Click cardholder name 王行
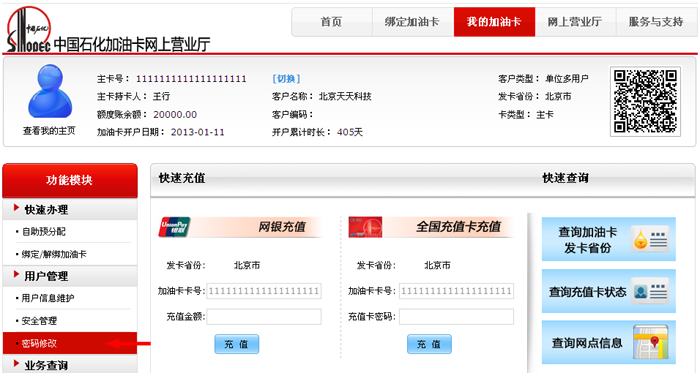The width and height of the screenshot is (700, 373). click(161, 96)
